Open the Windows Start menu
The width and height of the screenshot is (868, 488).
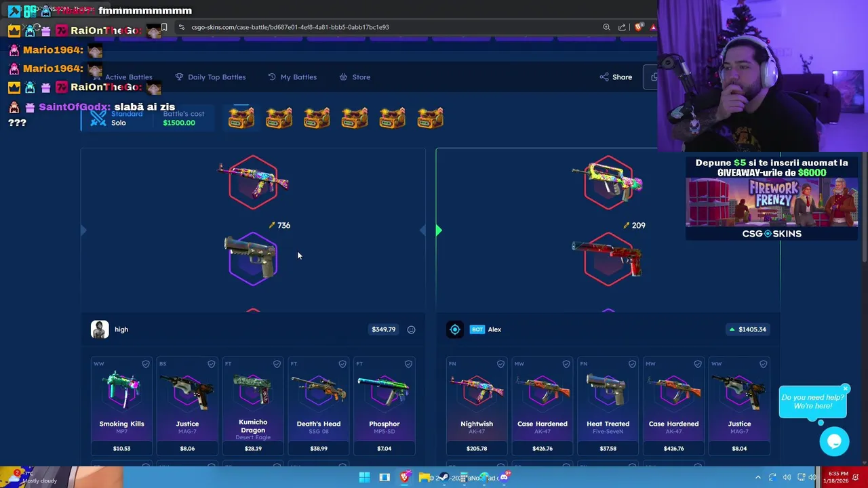coord(364,477)
